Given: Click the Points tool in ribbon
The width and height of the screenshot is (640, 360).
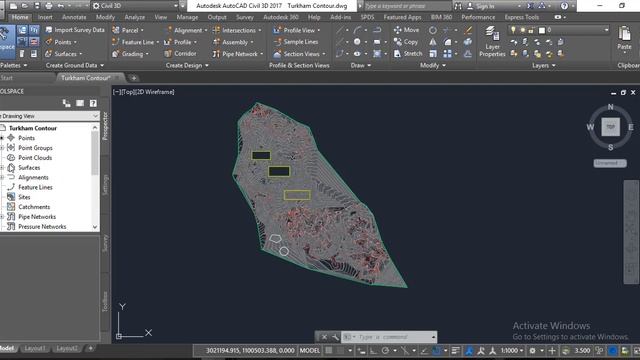Looking at the screenshot, I should tap(61, 42).
